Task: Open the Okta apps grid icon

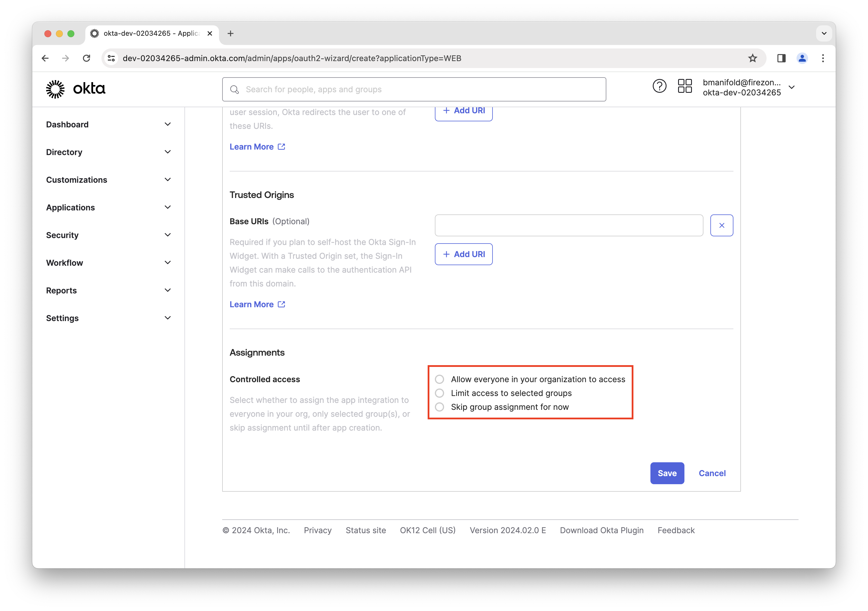Action: tap(685, 86)
